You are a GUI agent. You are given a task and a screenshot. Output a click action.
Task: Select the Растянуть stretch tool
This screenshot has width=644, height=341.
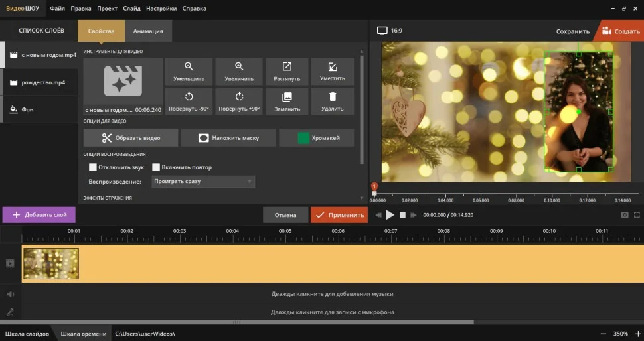click(287, 71)
